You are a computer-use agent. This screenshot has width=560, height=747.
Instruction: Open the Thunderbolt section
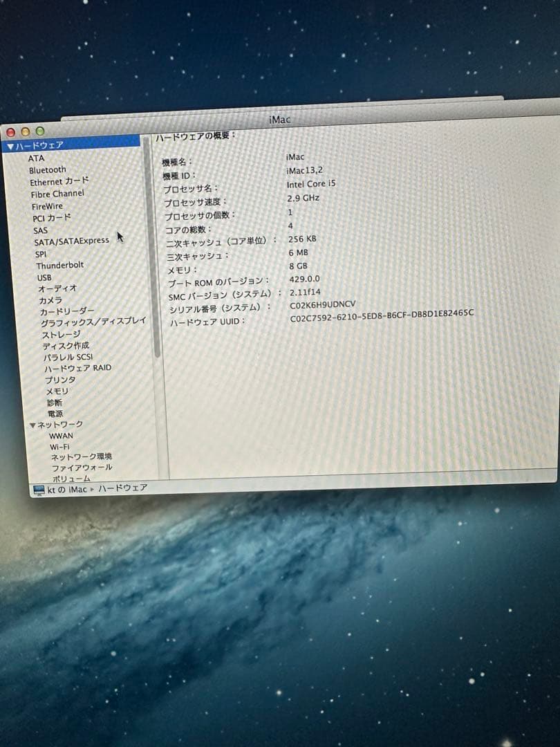[60, 265]
